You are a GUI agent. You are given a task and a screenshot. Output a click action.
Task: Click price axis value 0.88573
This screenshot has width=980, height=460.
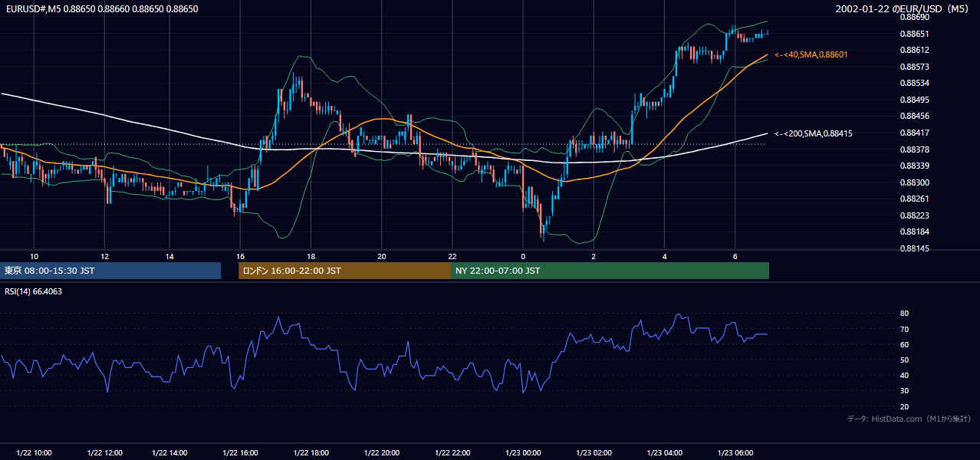click(x=914, y=67)
